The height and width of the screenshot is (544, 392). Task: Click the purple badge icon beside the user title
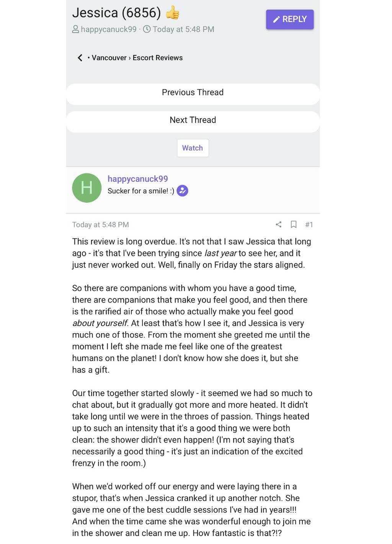(x=183, y=191)
